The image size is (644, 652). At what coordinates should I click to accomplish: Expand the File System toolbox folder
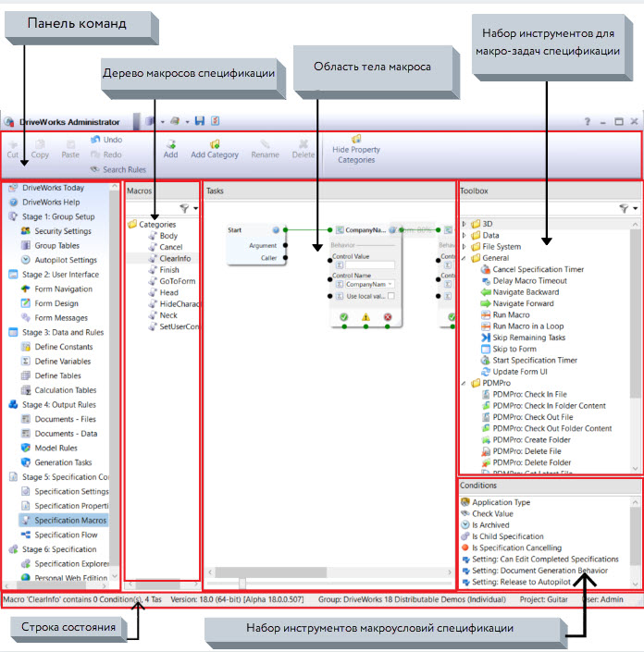[x=464, y=247]
